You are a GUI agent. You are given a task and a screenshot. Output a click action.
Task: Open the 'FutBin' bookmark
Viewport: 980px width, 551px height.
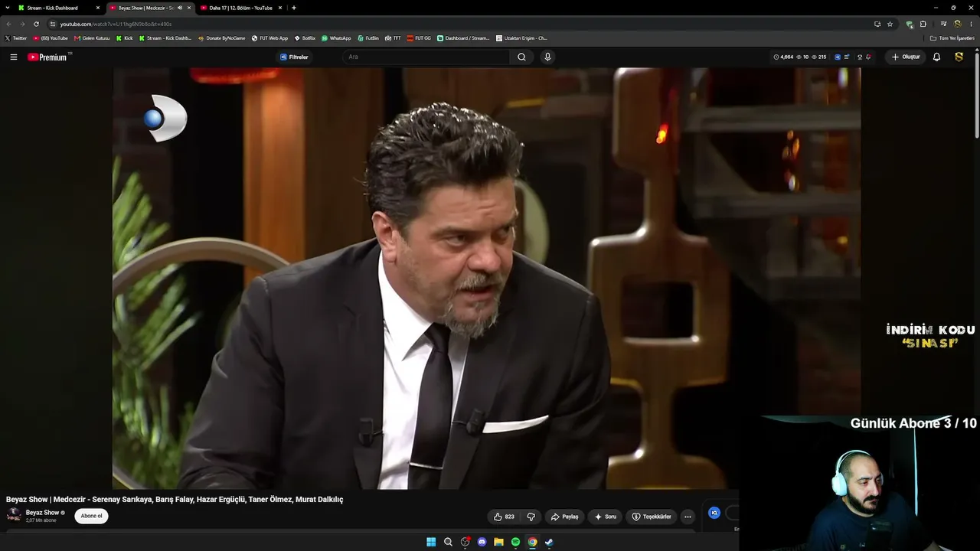tap(368, 38)
